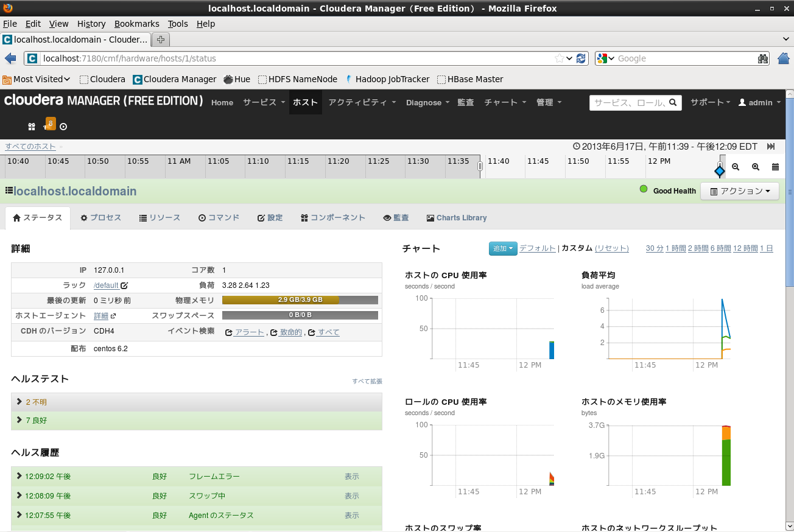This screenshot has width=794, height=532.
Task: Click the edit icon next to /default rack
Action: pos(124,285)
